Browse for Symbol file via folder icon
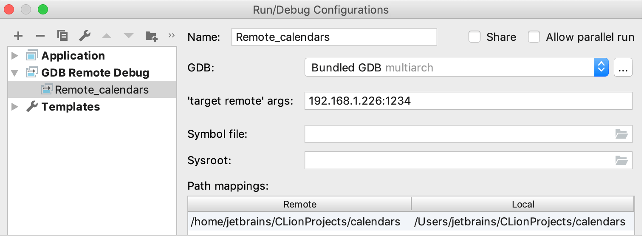 [x=621, y=134]
